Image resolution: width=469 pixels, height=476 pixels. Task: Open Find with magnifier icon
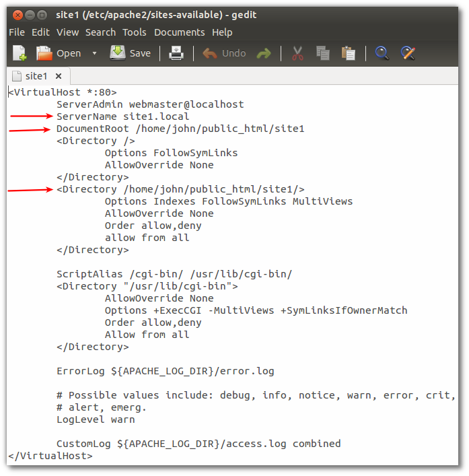coord(382,53)
